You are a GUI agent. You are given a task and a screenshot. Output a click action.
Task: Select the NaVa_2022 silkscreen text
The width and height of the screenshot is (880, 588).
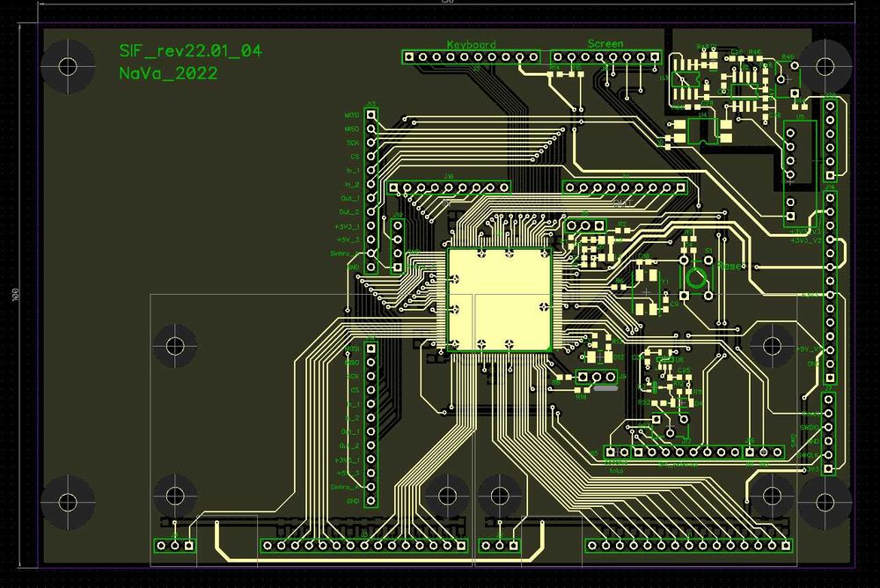(168, 74)
